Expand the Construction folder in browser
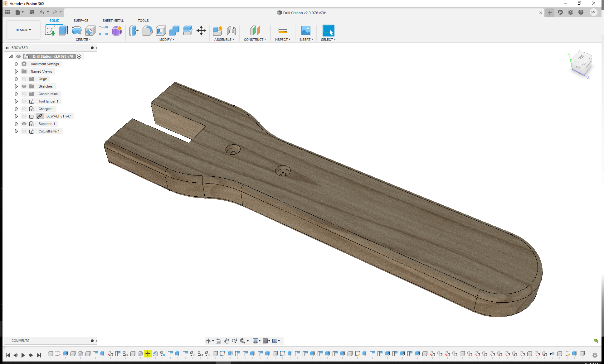The image size is (604, 364). point(16,93)
